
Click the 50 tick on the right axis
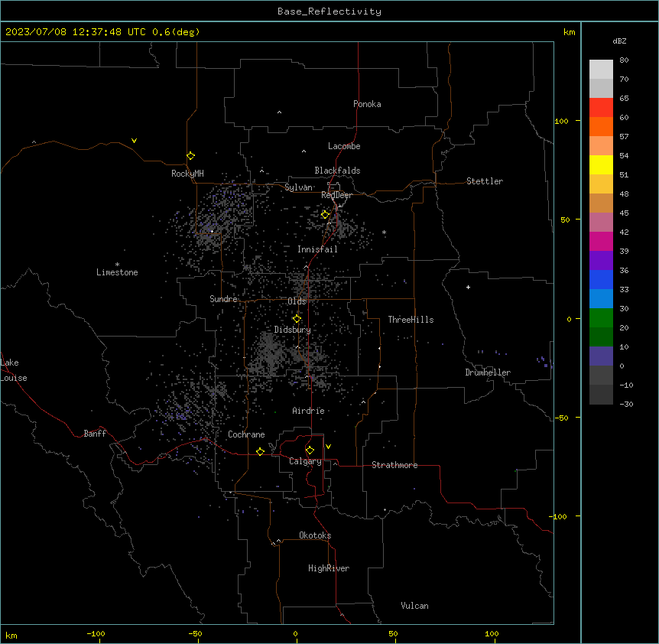click(x=565, y=220)
